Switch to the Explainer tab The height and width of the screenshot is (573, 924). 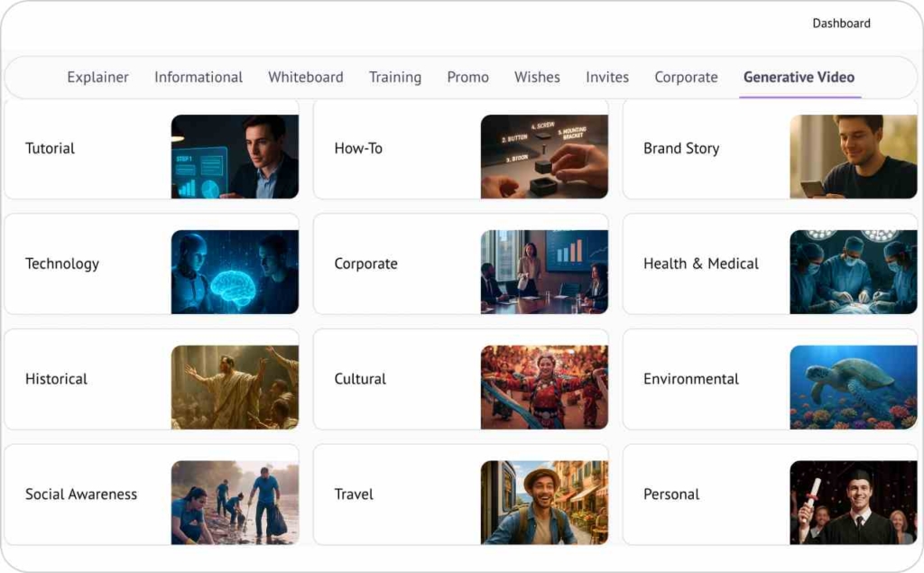click(x=97, y=78)
